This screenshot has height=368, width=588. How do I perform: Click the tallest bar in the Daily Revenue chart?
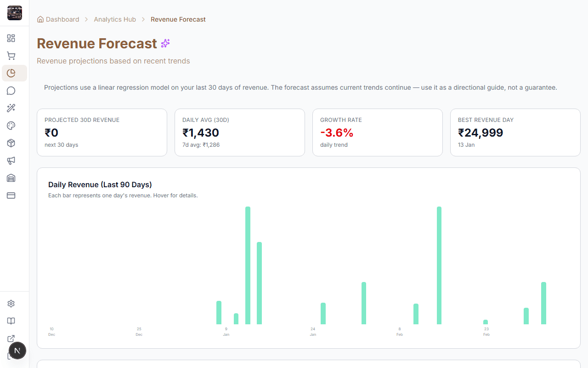[248, 267]
